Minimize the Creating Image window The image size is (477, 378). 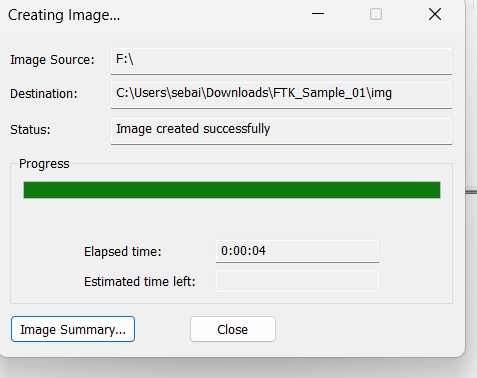pyautogui.click(x=318, y=14)
